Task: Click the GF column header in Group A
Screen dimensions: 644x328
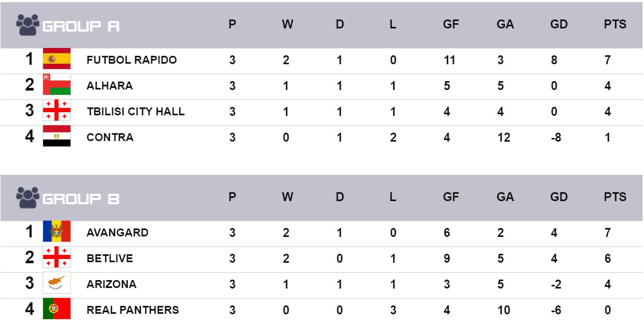Action: click(x=451, y=25)
